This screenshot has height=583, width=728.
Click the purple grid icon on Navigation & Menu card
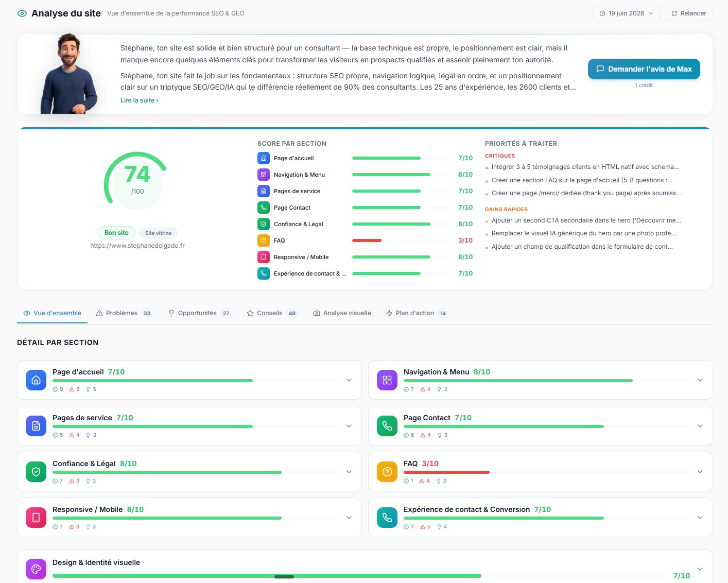click(387, 380)
